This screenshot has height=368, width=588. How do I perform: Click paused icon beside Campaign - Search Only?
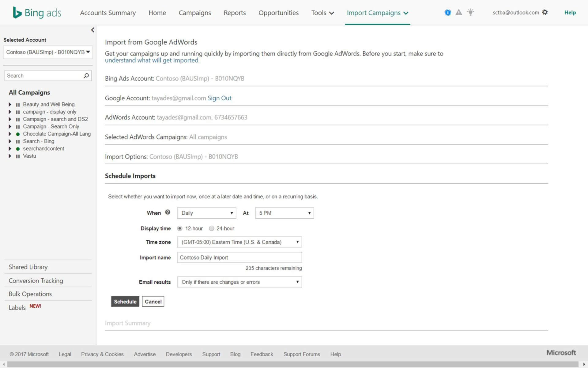(18, 127)
